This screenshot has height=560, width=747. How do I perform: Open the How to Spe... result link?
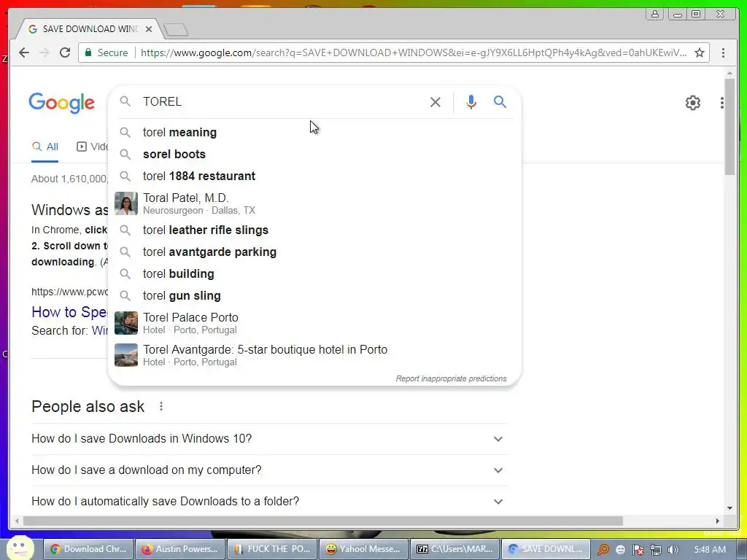(69, 312)
